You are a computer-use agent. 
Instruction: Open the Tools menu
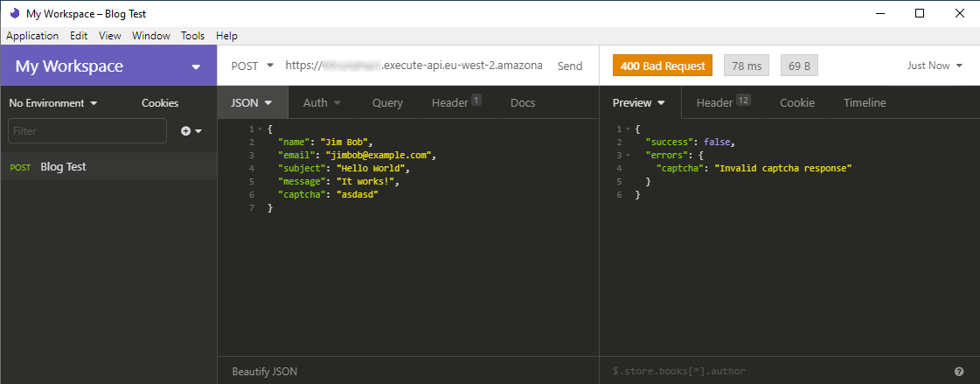tap(192, 36)
